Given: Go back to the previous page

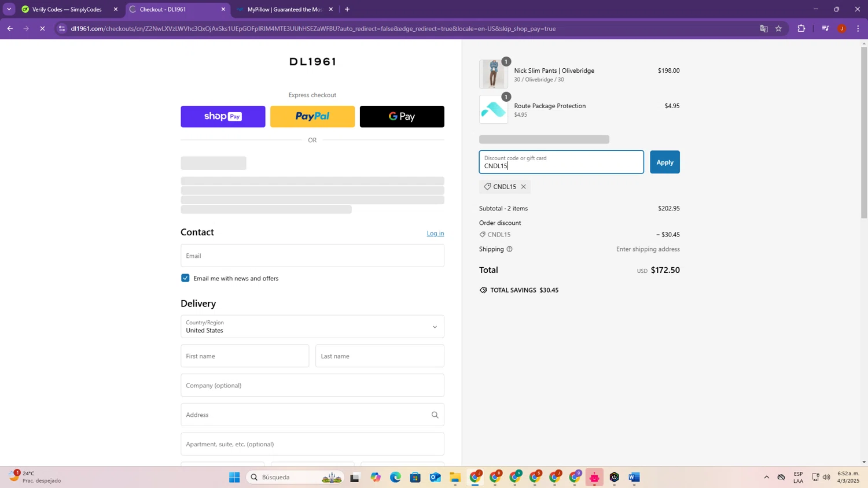Looking at the screenshot, I should coord(10,28).
